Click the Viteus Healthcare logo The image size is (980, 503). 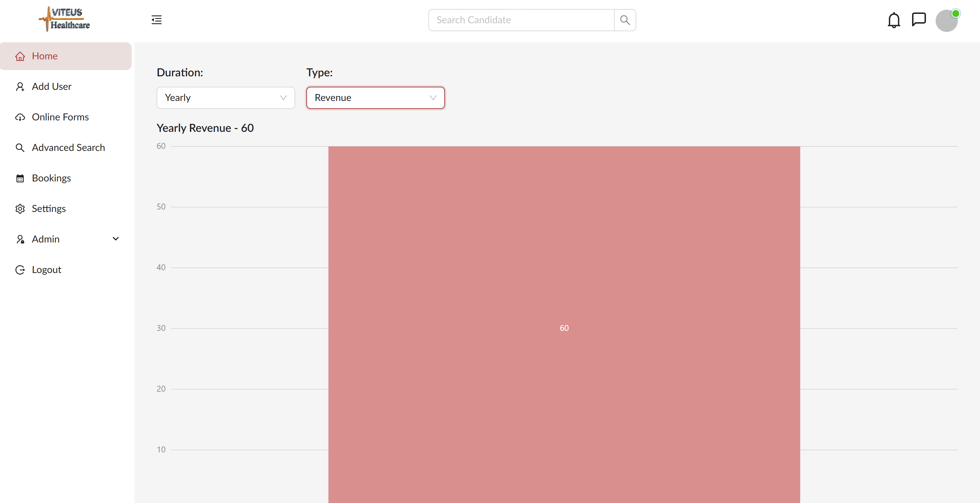[65, 19]
